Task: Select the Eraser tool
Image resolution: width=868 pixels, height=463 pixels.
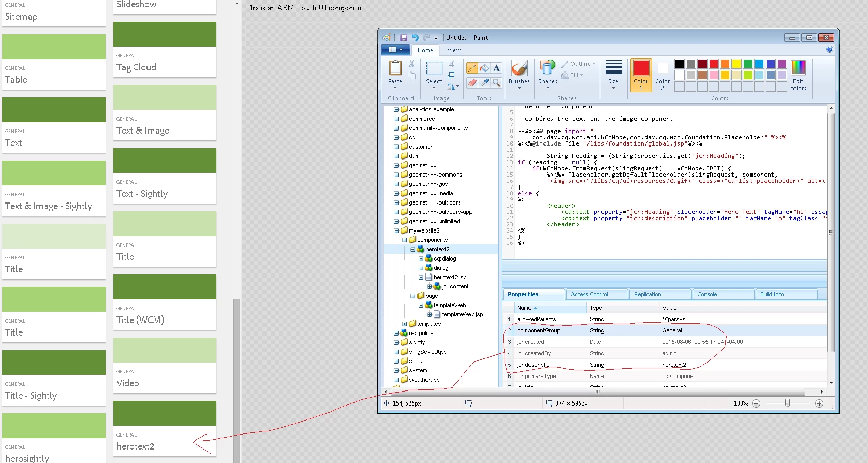Action: (472, 82)
